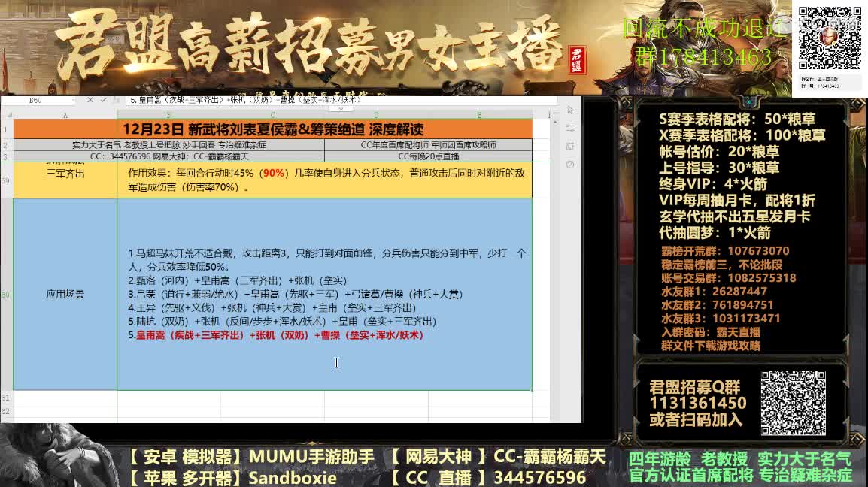Click the name box showing B60
The height and width of the screenshot is (487, 868).
click(35, 100)
